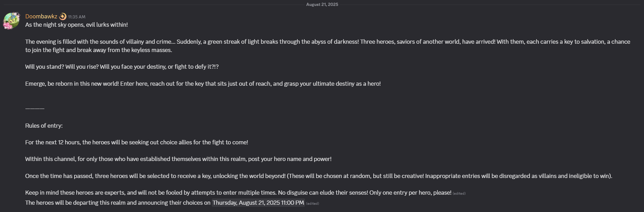Click the line 'As the night sky opens'
The width and height of the screenshot is (644, 212).
pos(77,25)
